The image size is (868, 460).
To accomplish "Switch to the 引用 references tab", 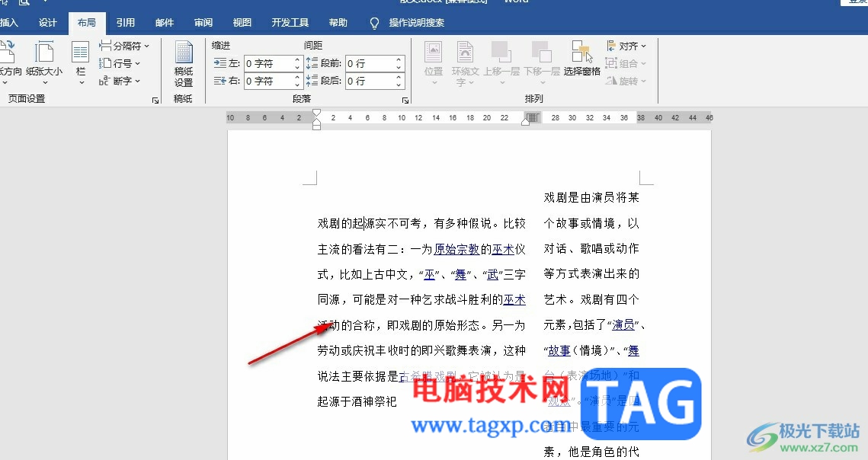I will coord(125,23).
